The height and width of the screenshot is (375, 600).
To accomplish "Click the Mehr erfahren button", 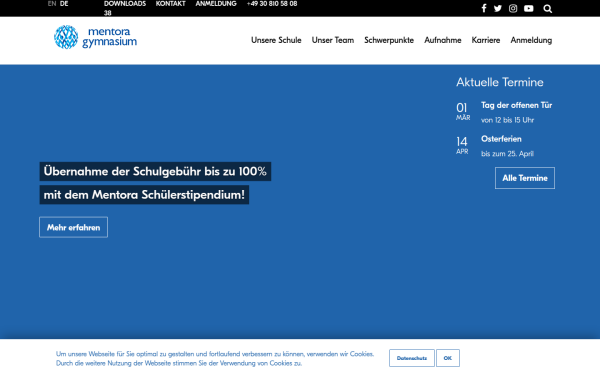I will click(73, 227).
